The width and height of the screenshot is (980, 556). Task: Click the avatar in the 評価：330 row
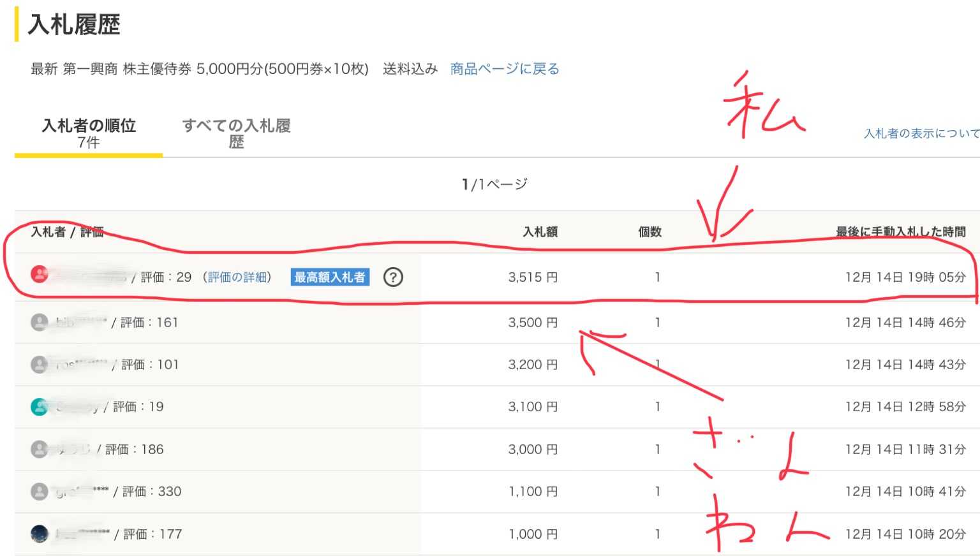(40, 492)
